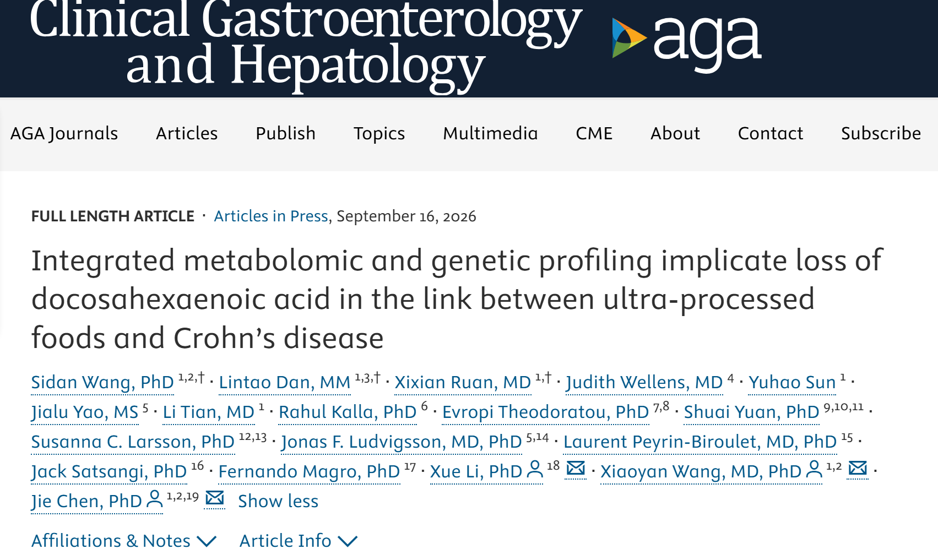Click the person icon beside Xiaoyan Wang

(x=814, y=470)
